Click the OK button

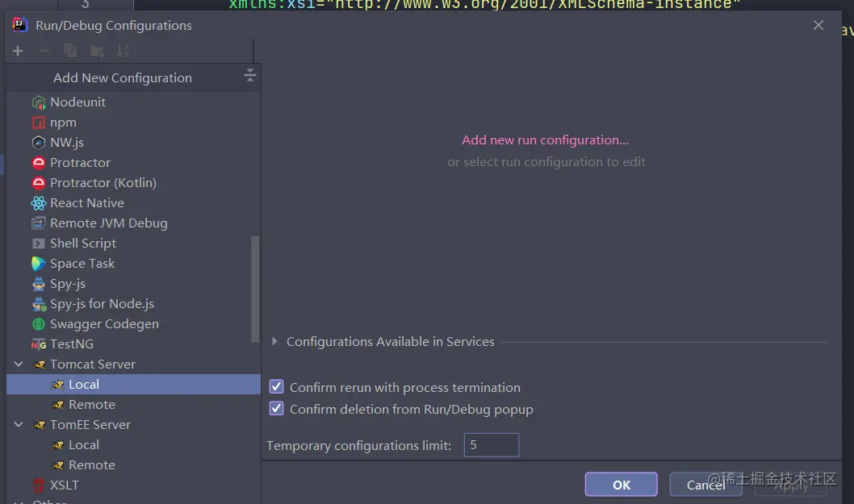click(621, 485)
